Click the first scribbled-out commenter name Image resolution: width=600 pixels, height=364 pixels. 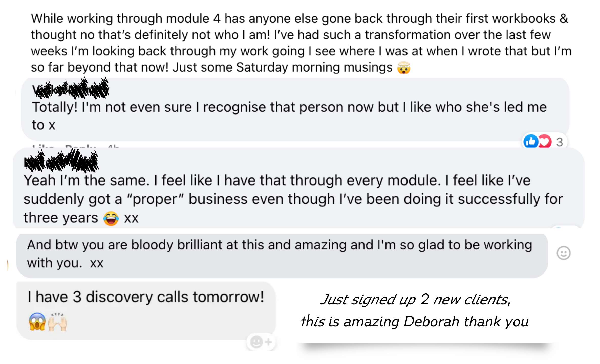pyautogui.click(x=71, y=88)
